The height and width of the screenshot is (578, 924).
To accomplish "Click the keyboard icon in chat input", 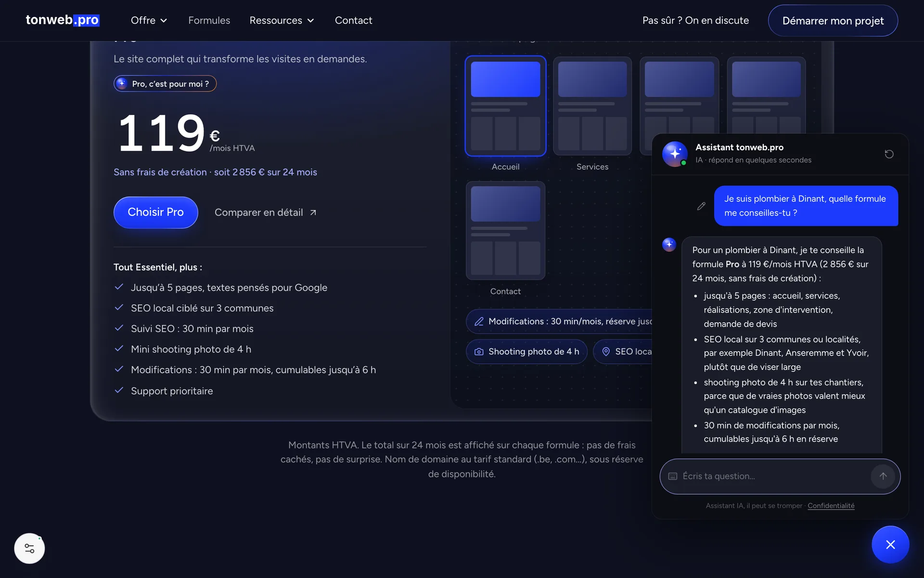I will point(673,476).
